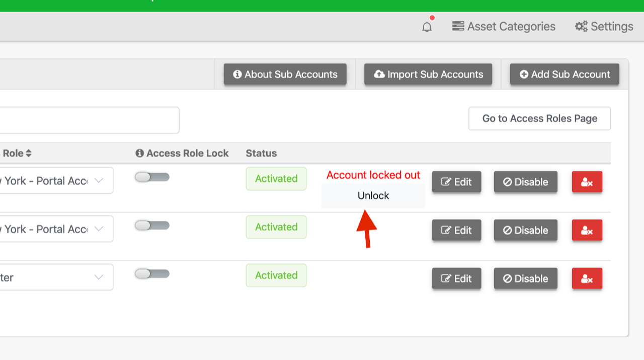
Task: Open Settings from the top bar
Action: [604, 26]
